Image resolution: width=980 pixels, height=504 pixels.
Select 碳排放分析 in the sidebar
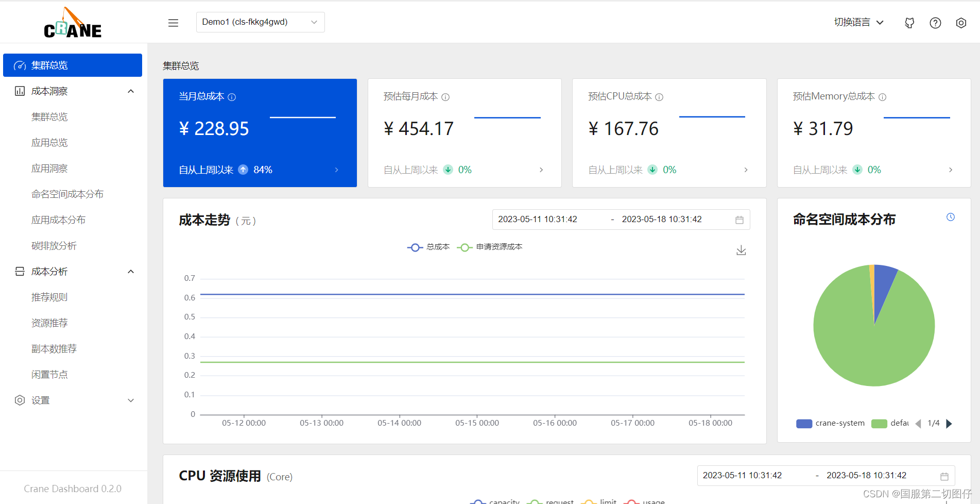pos(54,245)
